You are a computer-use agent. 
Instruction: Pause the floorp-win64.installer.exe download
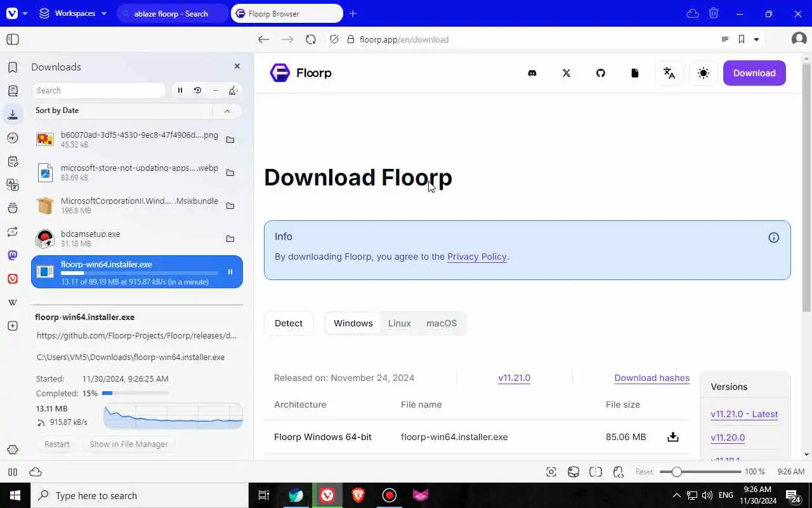(x=230, y=272)
